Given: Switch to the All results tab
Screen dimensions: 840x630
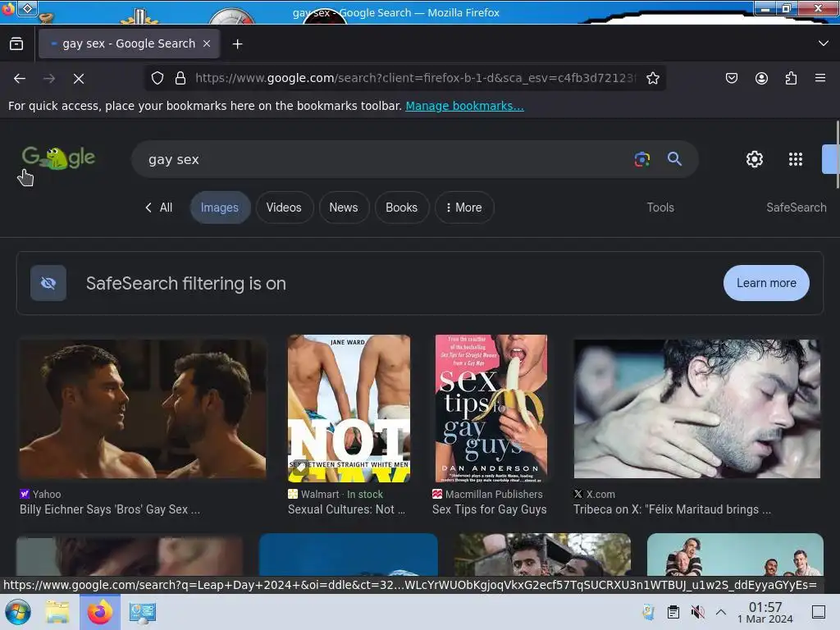Looking at the screenshot, I should [159, 208].
